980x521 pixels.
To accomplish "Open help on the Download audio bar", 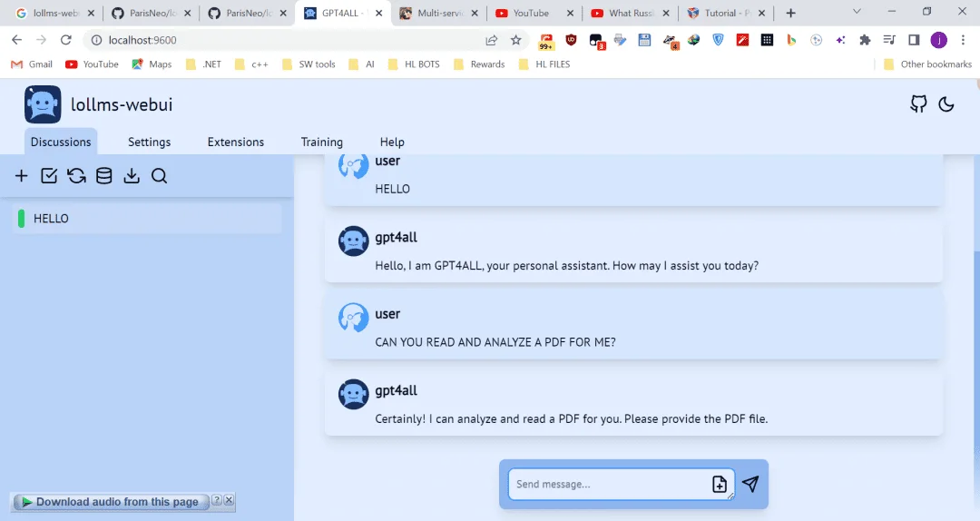I will (216, 500).
